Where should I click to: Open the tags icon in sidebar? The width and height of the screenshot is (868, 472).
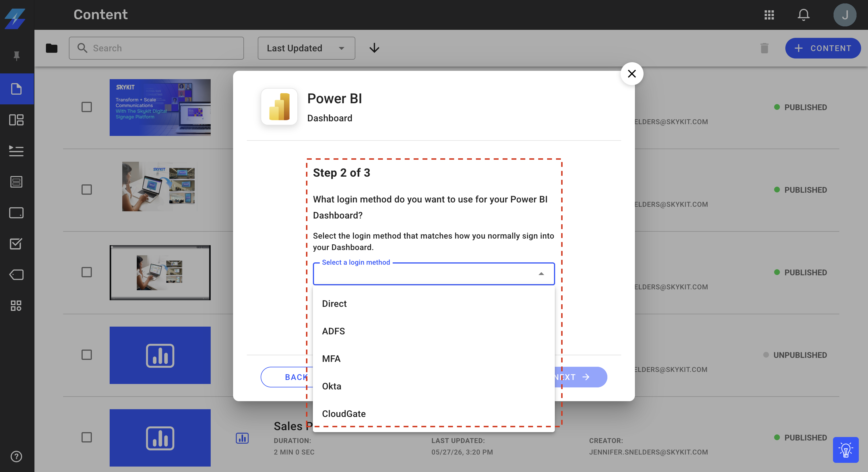point(17,274)
